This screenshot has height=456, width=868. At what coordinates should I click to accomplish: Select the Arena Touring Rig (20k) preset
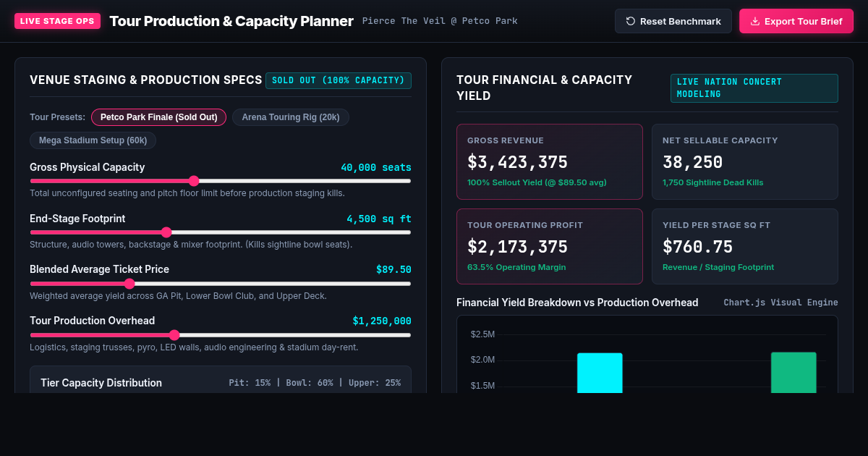coord(291,117)
